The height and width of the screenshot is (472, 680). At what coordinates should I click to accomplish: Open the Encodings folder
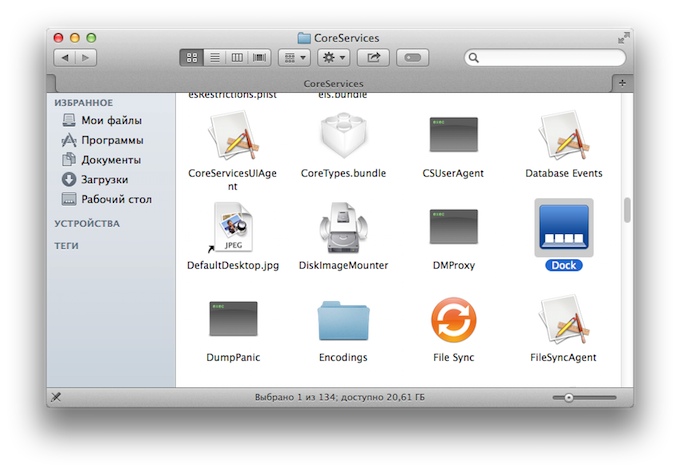tap(343, 321)
